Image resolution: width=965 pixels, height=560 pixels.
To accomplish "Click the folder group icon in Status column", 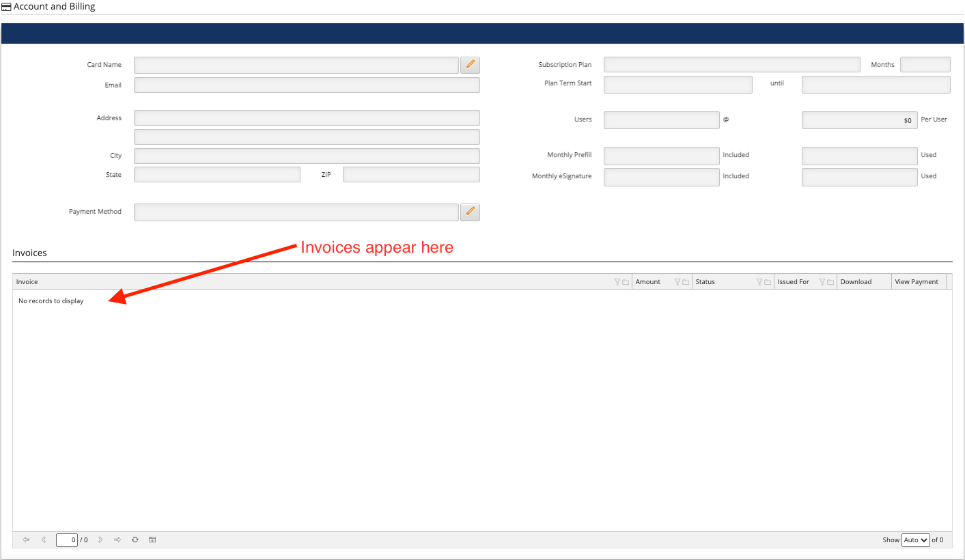I will coord(768,282).
